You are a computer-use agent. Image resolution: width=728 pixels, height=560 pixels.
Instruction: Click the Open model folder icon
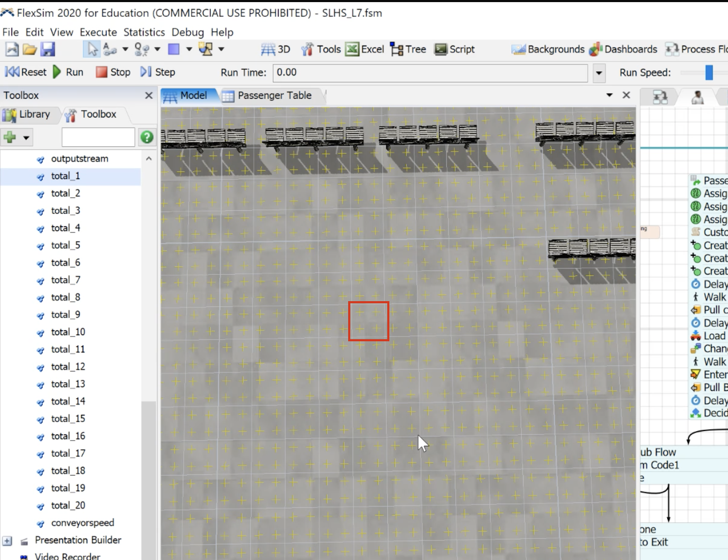[x=30, y=49]
